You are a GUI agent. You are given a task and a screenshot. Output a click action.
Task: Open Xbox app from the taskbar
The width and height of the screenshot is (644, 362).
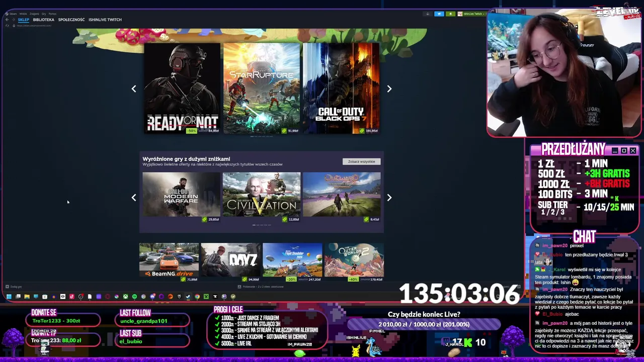pyautogui.click(x=125, y=297)
